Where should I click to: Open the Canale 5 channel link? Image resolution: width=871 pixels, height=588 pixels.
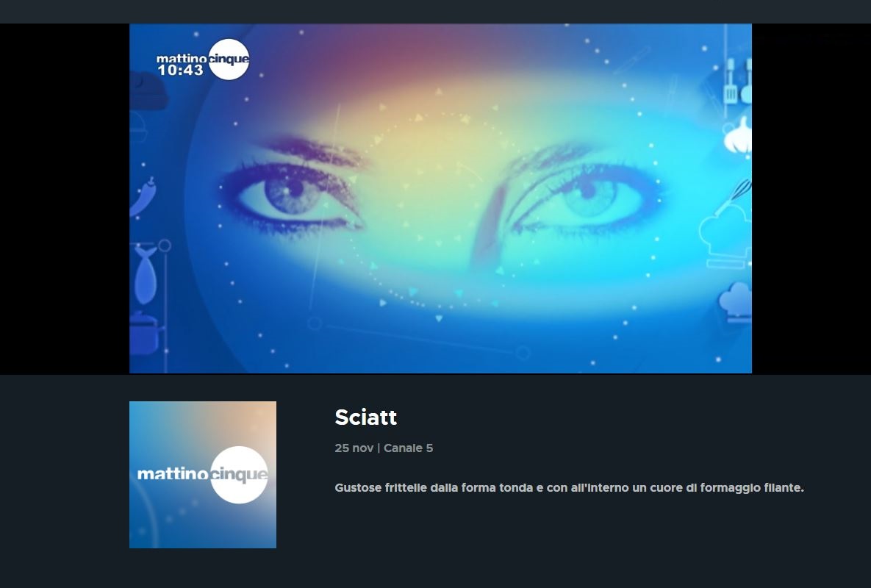tap(408, 448)
